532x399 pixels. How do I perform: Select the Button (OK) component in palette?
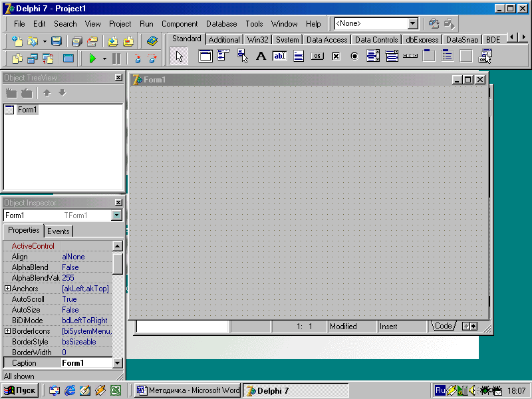click(x=317, y=56)
